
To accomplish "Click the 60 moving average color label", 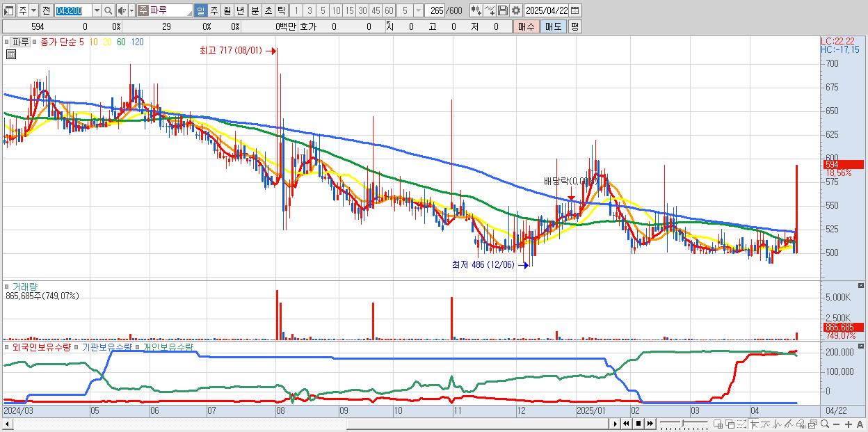I will point(121,42).
